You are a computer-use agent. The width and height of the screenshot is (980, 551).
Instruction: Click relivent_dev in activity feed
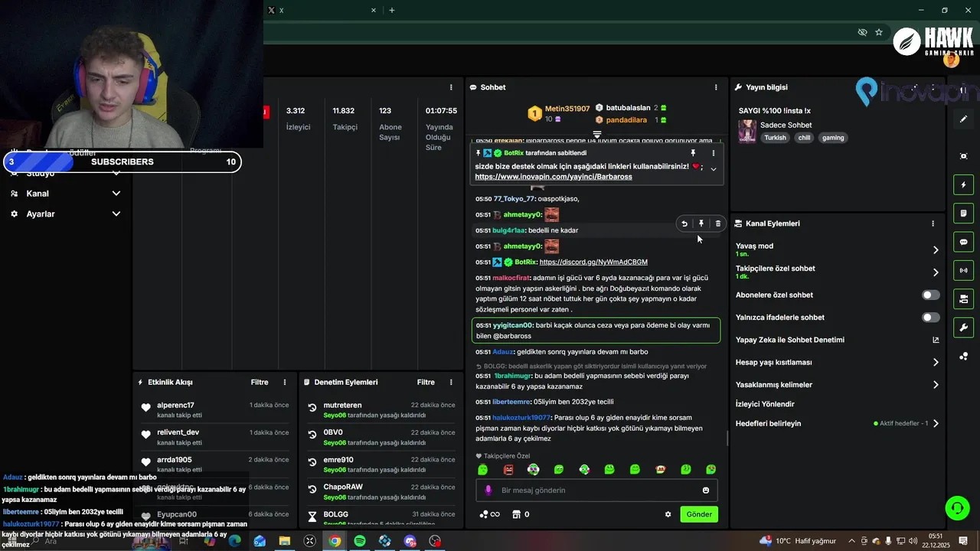point(178,432)
